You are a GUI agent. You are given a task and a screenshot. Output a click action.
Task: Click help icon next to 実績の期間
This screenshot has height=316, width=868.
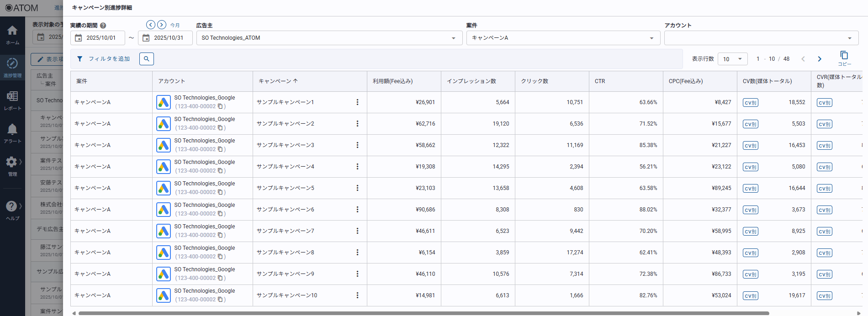(103, 26)
